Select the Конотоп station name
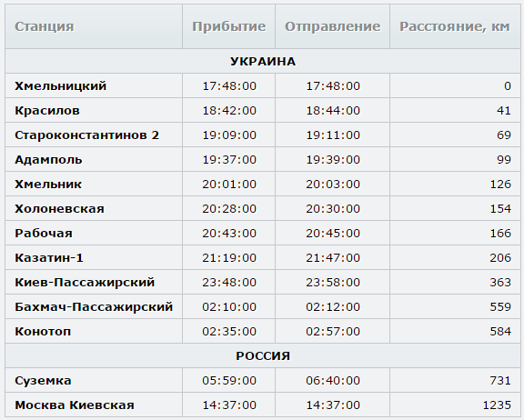The width and height of the screenshot is (524, 420). pos(43,332)
